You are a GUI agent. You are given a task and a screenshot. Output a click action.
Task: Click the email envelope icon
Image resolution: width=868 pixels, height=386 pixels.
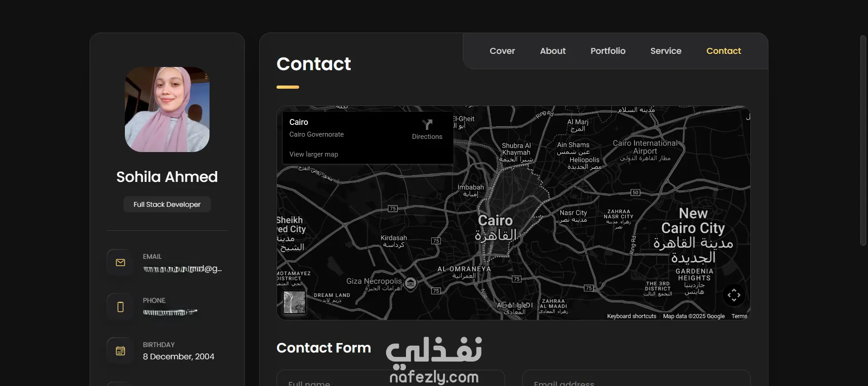[120, 262]
